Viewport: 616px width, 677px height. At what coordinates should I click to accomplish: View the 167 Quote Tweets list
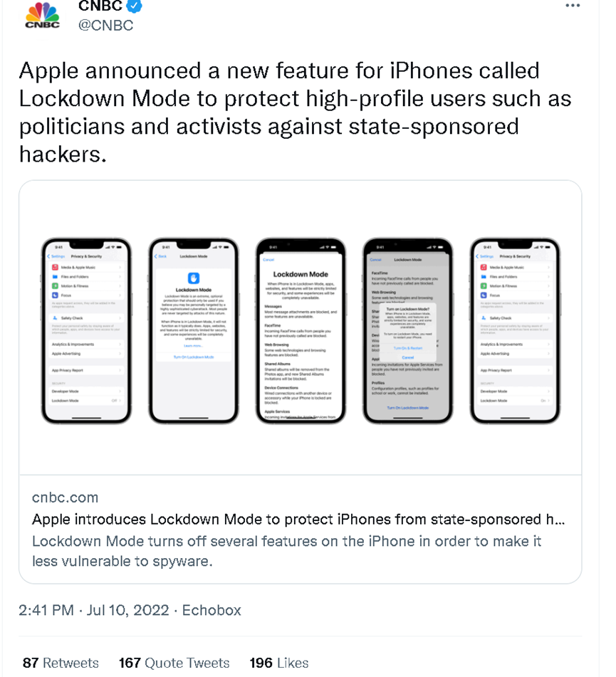pos(174,663)
